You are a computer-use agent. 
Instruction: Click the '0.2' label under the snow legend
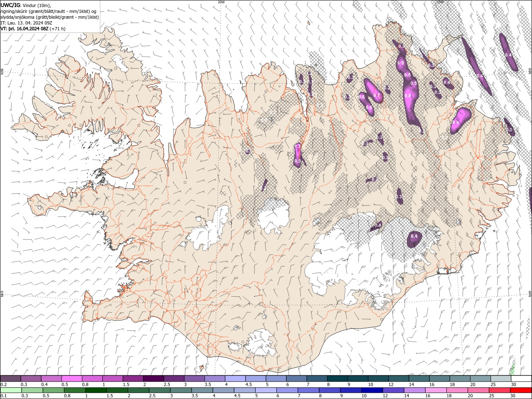point(4,384)
